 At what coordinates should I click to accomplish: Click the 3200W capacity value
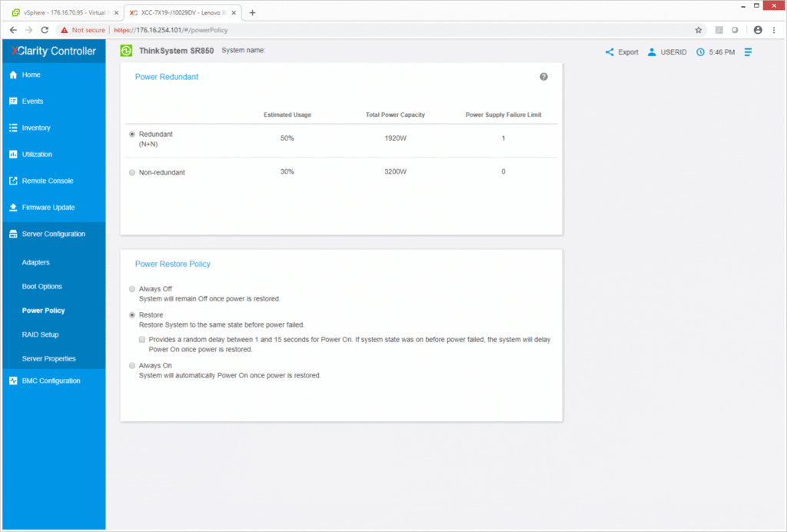396,171
